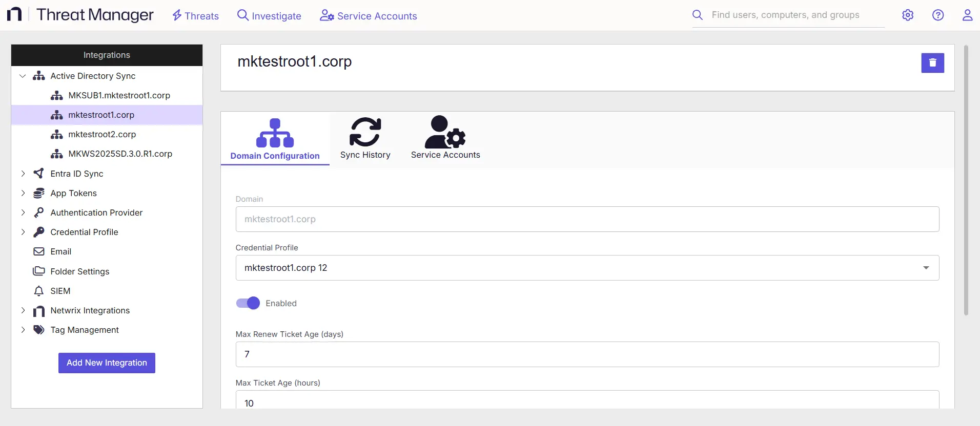Click the Domain field showing mktestroot1.corp
This screenshot has height=426, width=980.
tap(587, 219)
